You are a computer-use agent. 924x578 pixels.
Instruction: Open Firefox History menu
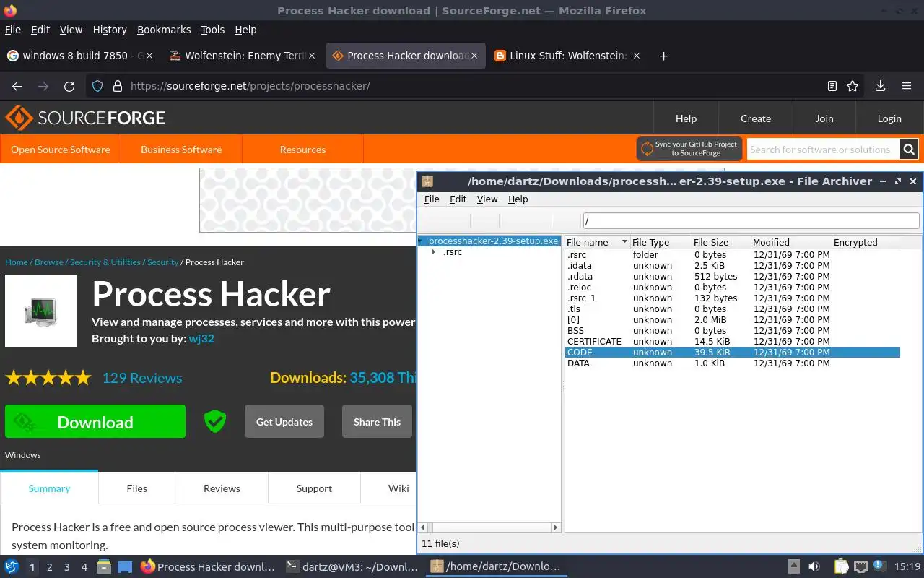pos(110,30)
